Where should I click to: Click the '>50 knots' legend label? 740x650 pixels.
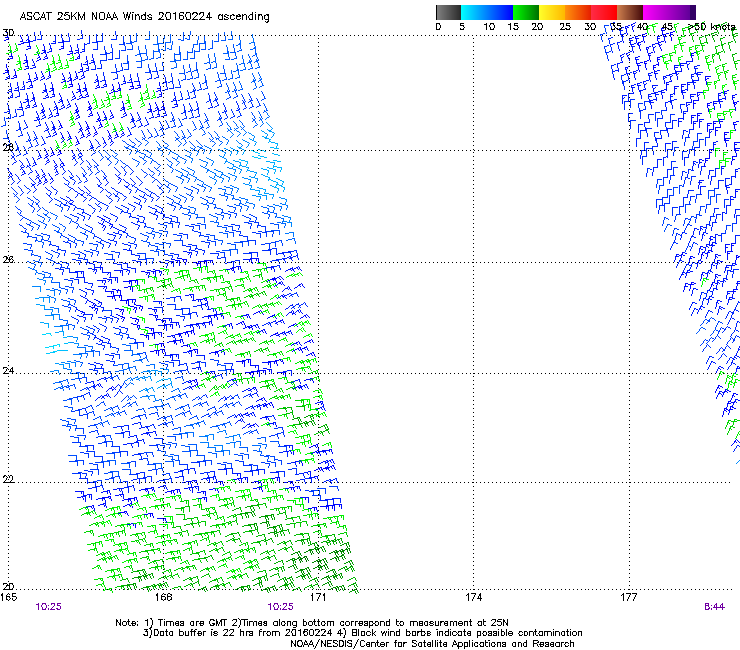pos(712,27)
